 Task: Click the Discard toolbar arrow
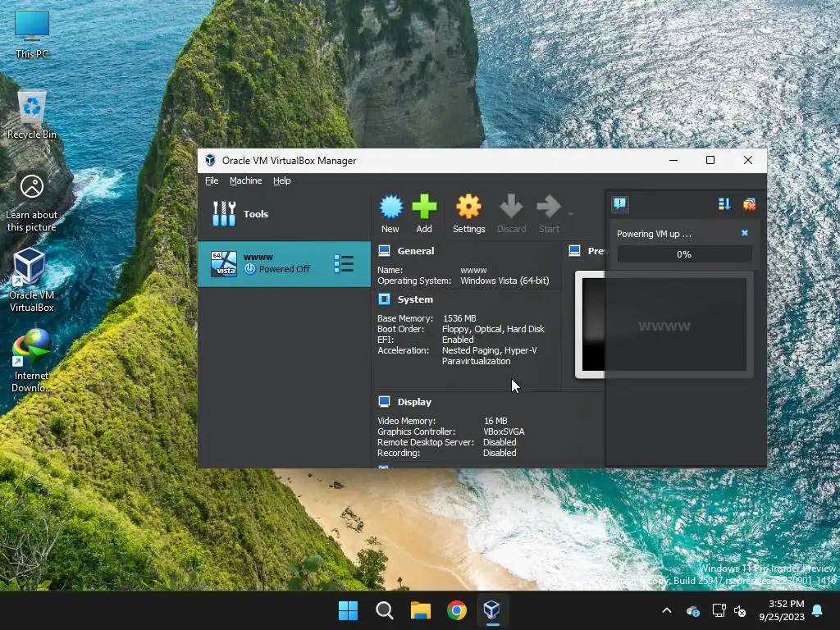point(511,207)
